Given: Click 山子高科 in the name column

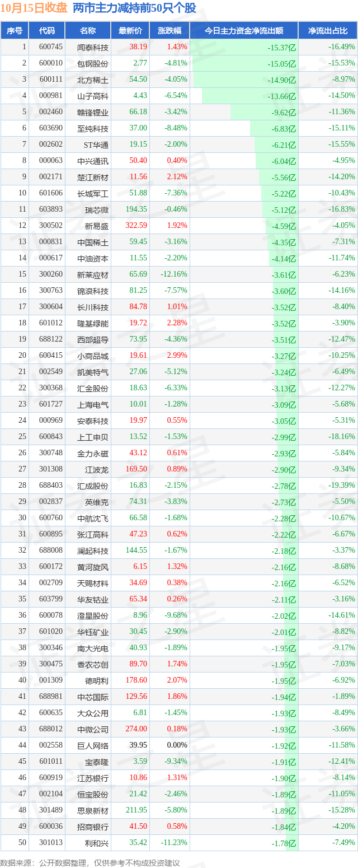Looking at the screenshot, I should click(93, 96).
